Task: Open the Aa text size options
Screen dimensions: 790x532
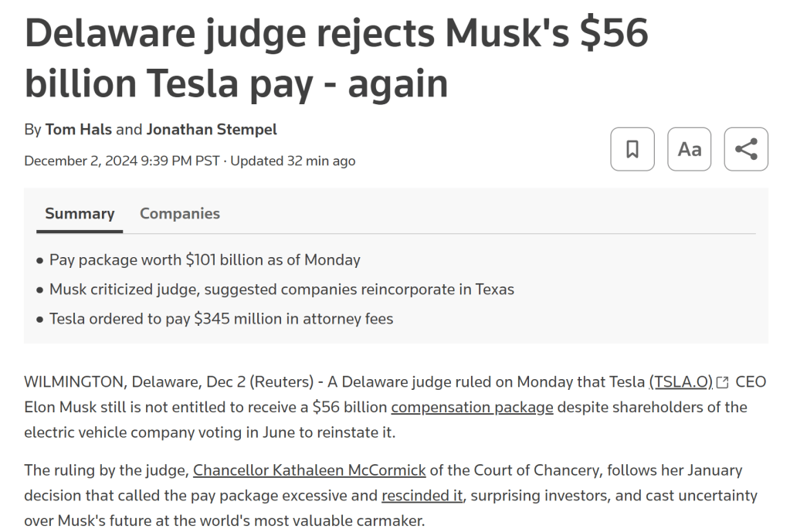Action: point(689,149)
